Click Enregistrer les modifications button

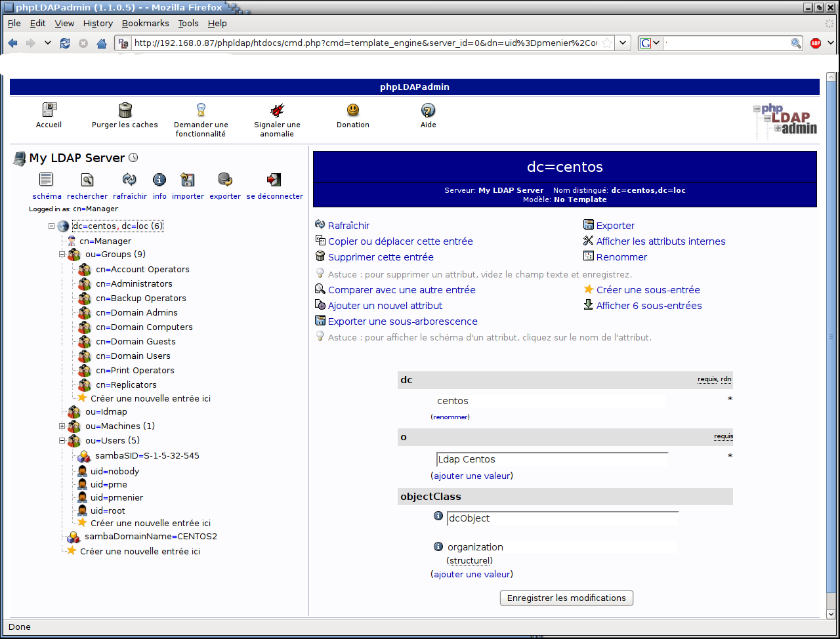click(x=566, y=598)
